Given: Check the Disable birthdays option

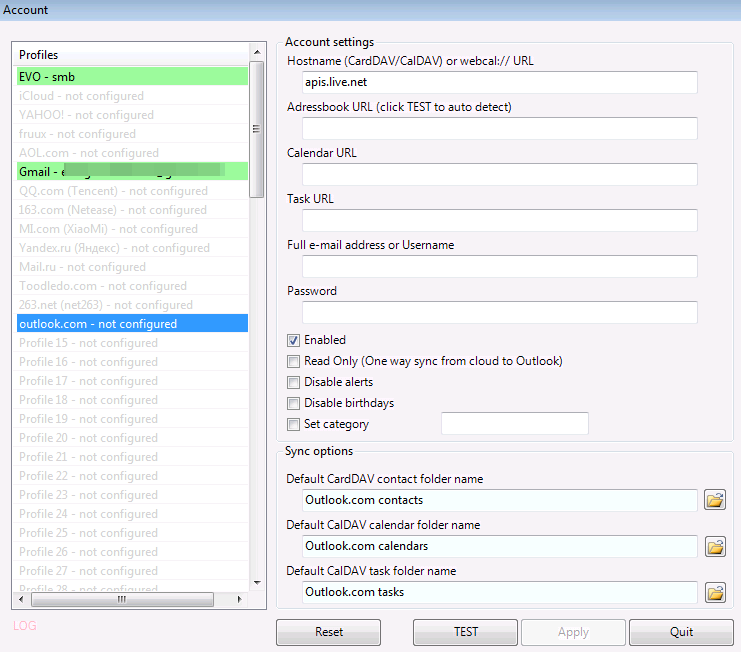Looking at the screenshot, I should pyautogui.click(x=293, y=403).
